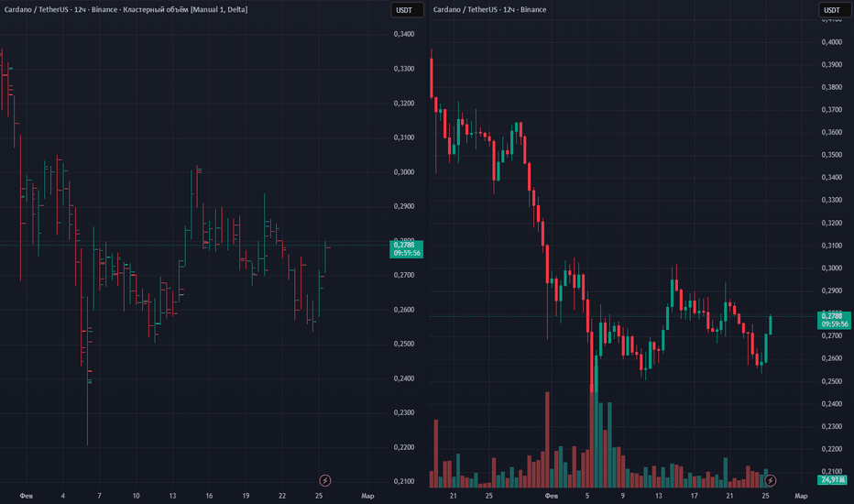Click the Мар label on right time axis
Viewport: 854px width, 504px height.
[800, 496]
